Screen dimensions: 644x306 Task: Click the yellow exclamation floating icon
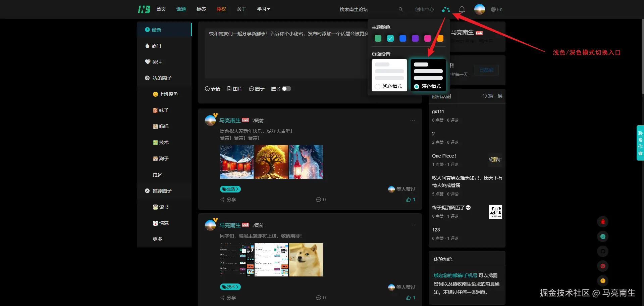[603, 281]
